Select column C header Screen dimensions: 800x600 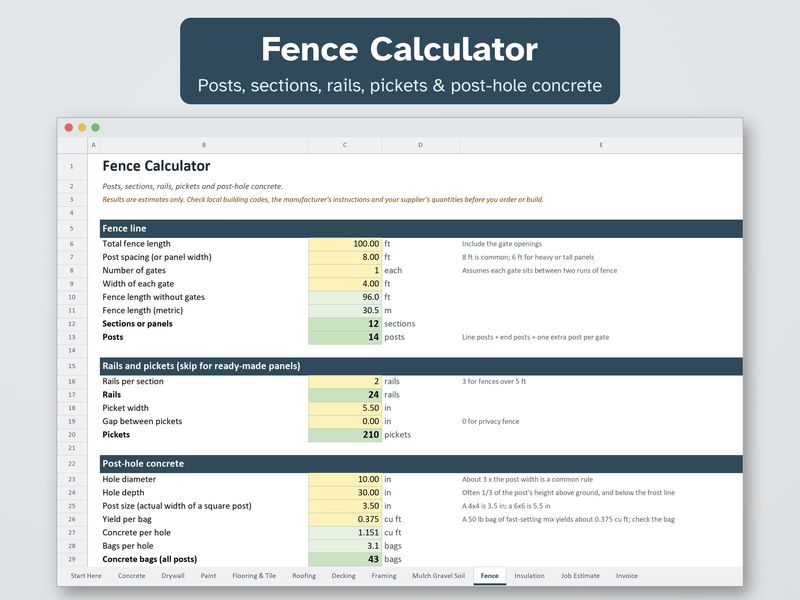pyautogui.click(x=345, y=145)
